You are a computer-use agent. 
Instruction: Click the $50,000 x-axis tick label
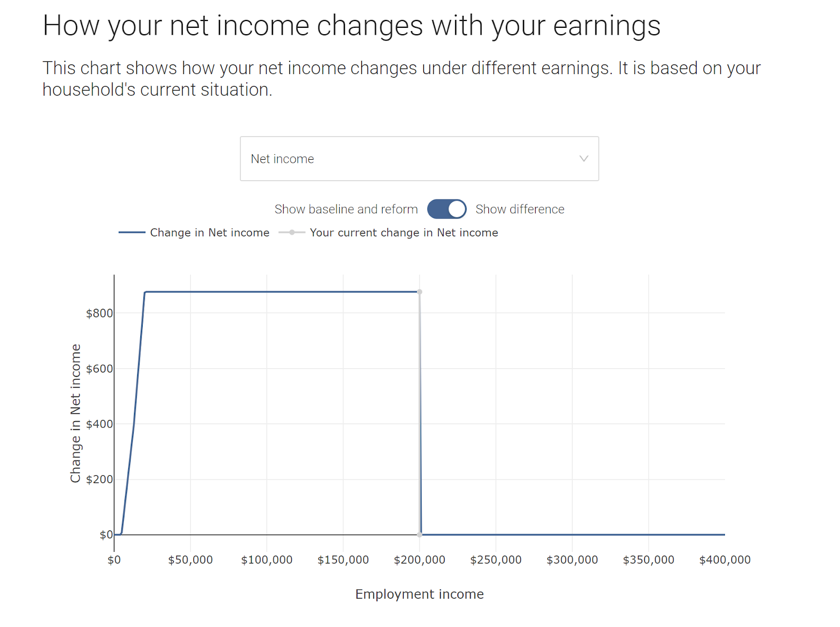coord(190,560)
